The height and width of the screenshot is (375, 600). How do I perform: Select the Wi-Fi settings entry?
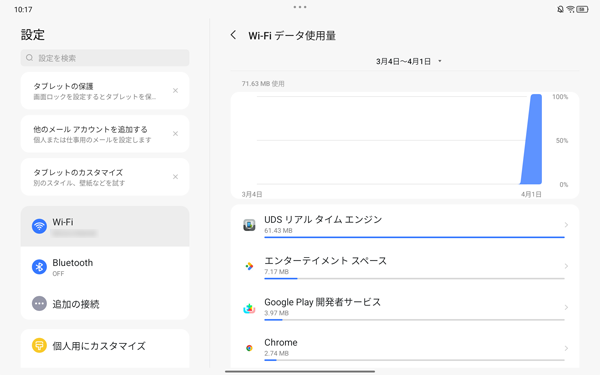pos(105,227)
